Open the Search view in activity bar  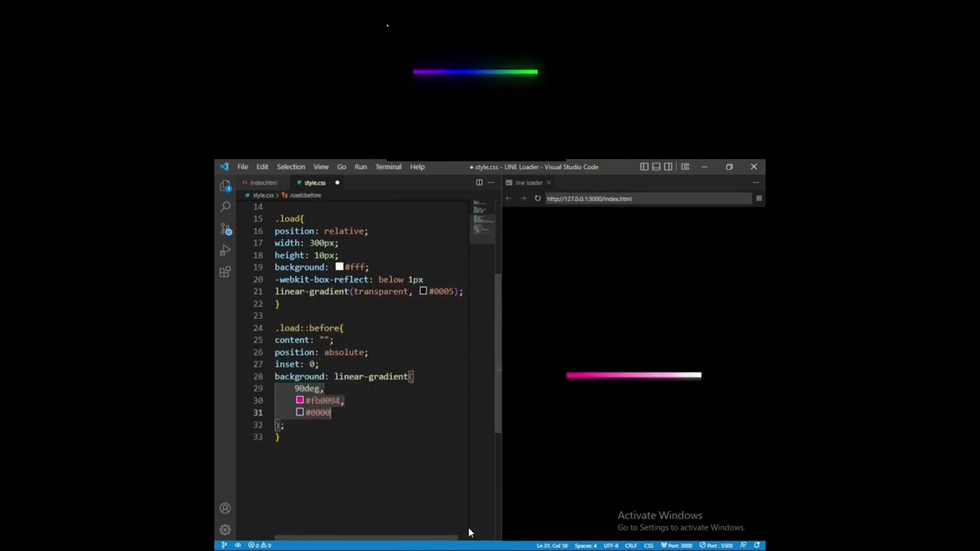(x=225, y=207)
